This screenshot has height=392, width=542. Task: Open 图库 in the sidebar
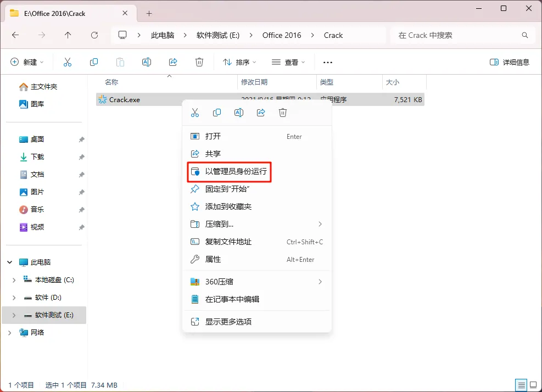tap(32, 104)
